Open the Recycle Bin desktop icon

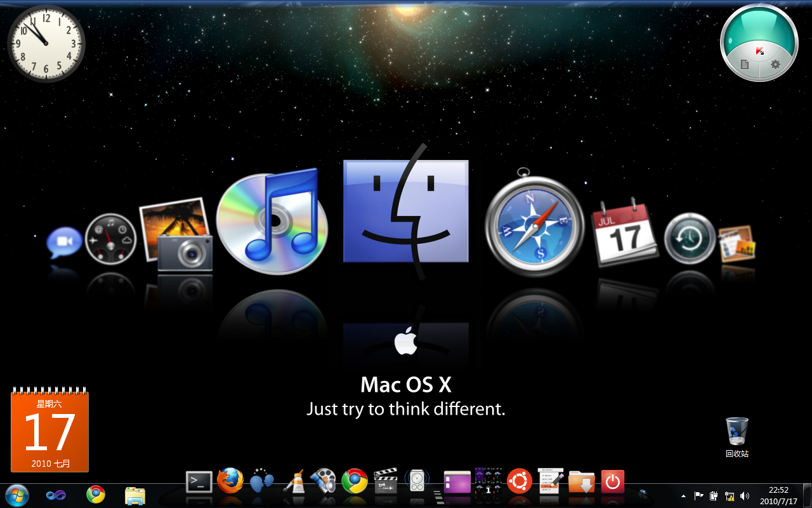(x=737, y=437)
